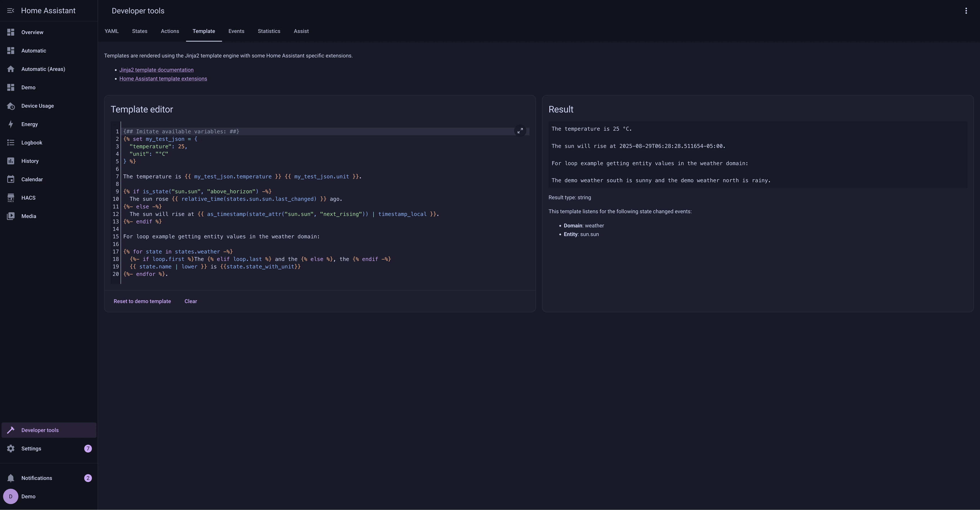Screen dimensions: 980x510
Task: Click the Result heading
Action: point(561,109)
